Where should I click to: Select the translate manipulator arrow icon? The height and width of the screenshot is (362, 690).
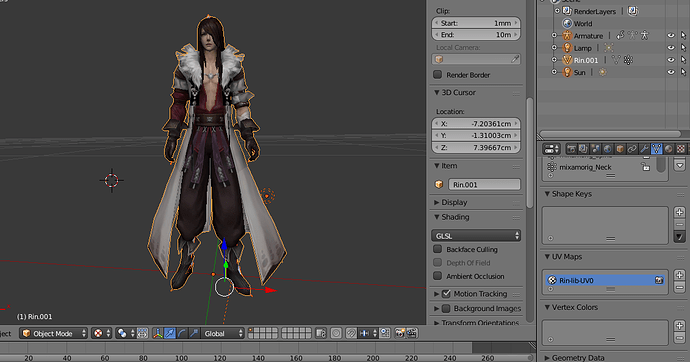pyautogui.click(x=170, y=333)
